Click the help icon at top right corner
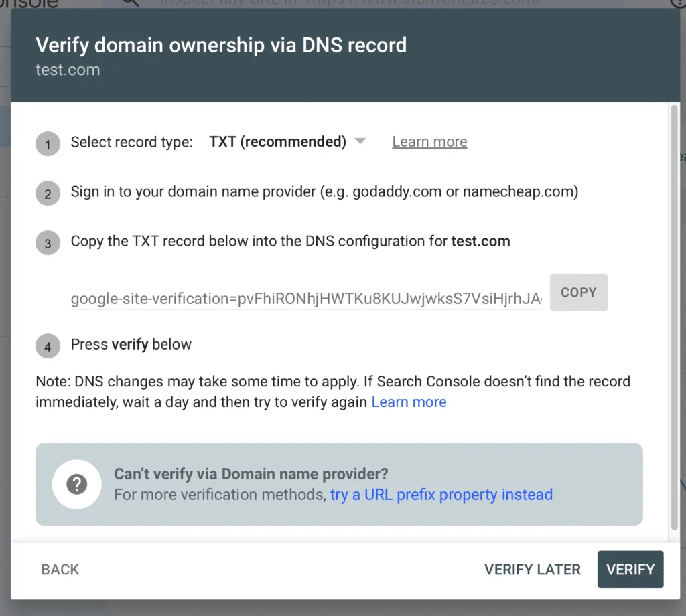The height and width of the screenshot is (616, 686). pyautogui.click(x=680, y=3)
